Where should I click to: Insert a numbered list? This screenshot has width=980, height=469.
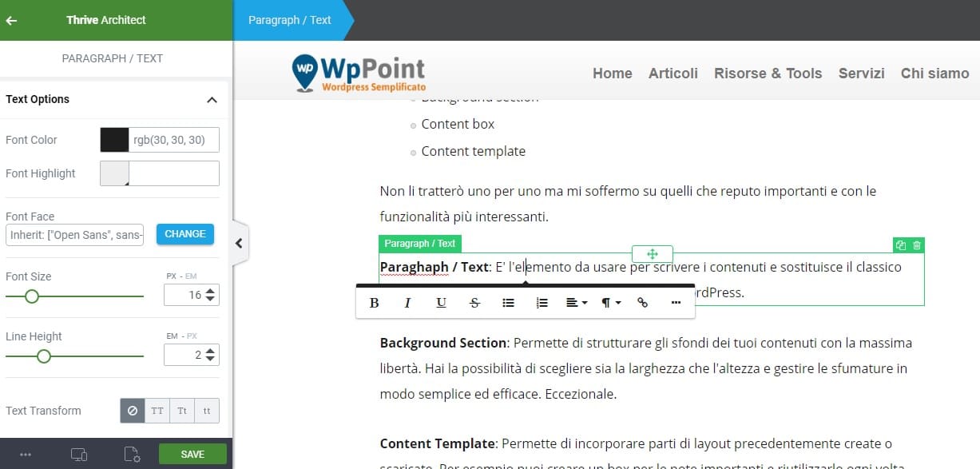point(542,303)
